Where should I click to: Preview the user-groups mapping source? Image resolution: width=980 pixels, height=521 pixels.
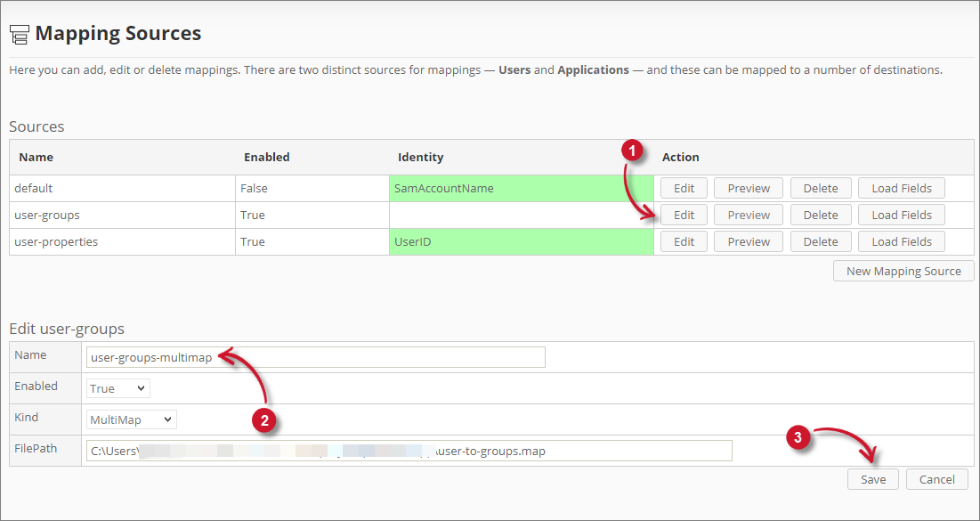[x=749, y=215]
